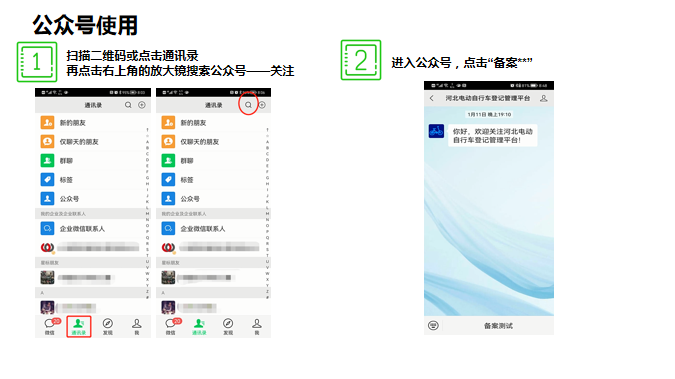Open 仅聊天的朋友 icon in first phone screenshot
675x379 pixels.
(47, 142)
